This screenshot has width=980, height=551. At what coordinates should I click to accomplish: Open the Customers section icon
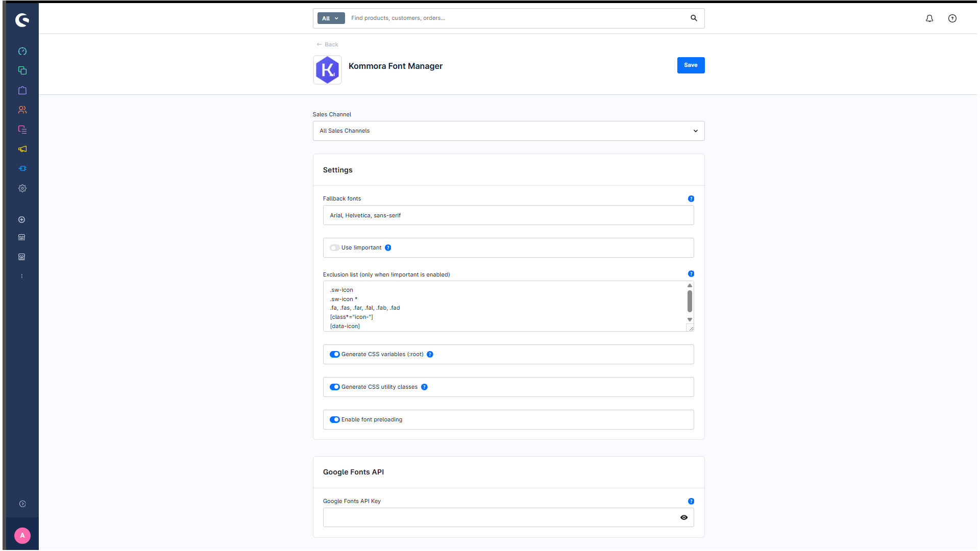click(22, 110)
